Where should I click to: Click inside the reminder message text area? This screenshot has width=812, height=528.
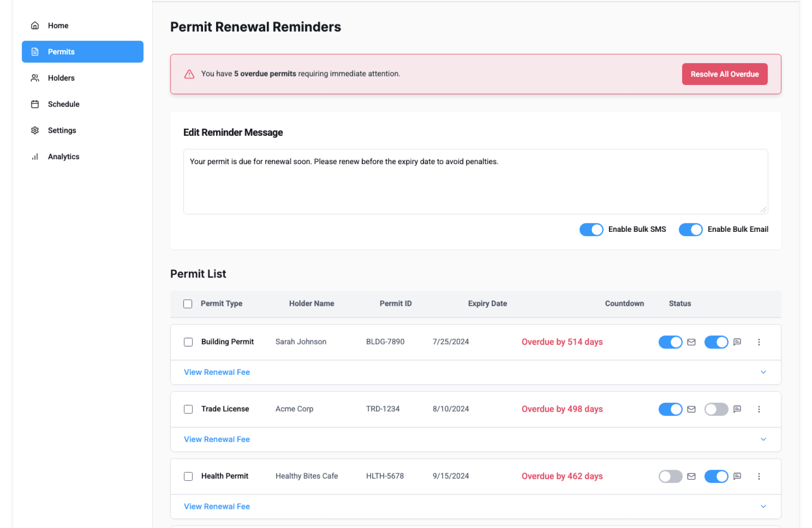[x=475, y=182]
